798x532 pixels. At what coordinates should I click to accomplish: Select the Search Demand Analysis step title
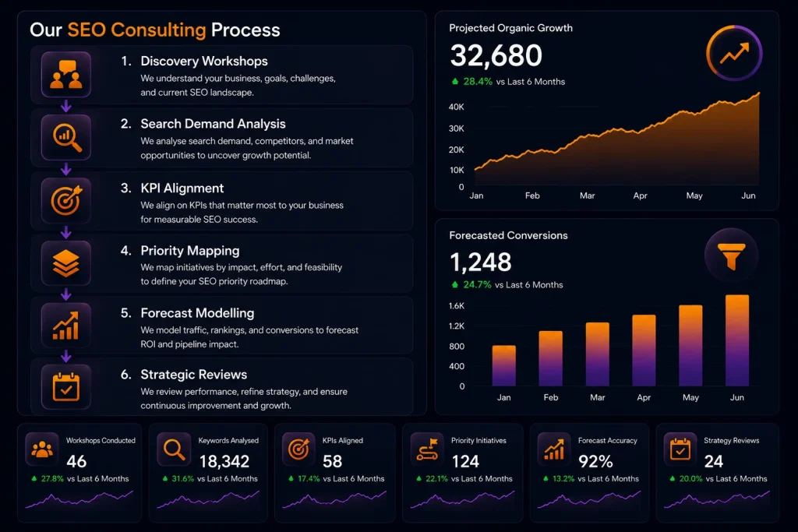[213, 124]
